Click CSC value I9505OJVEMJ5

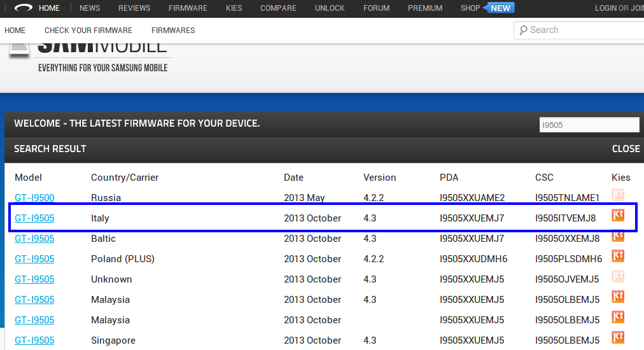pyautogui.click(x=567, y=279)
